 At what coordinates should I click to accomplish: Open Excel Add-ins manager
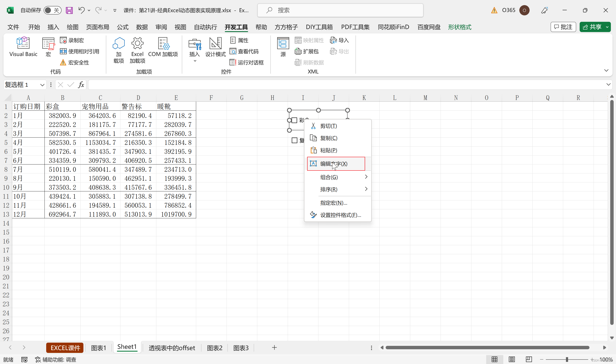[137, 50]
